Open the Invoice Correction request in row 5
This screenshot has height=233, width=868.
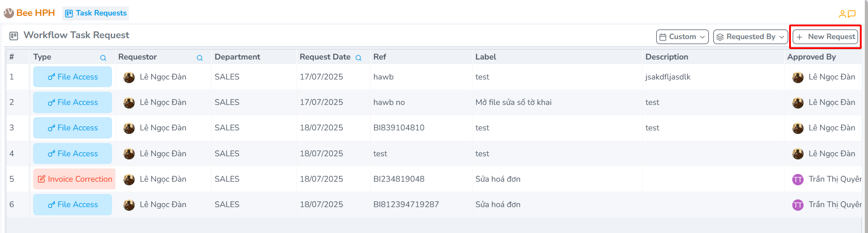point(74,179)
